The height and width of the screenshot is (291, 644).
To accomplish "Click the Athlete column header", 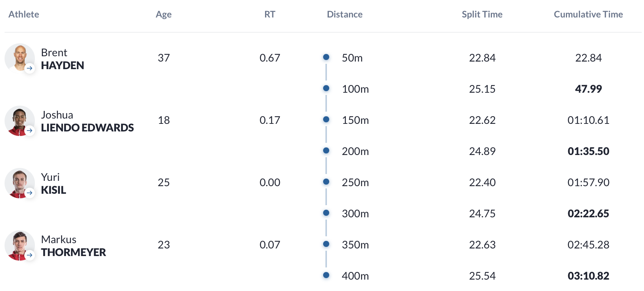I will click(x=24, y=14).
